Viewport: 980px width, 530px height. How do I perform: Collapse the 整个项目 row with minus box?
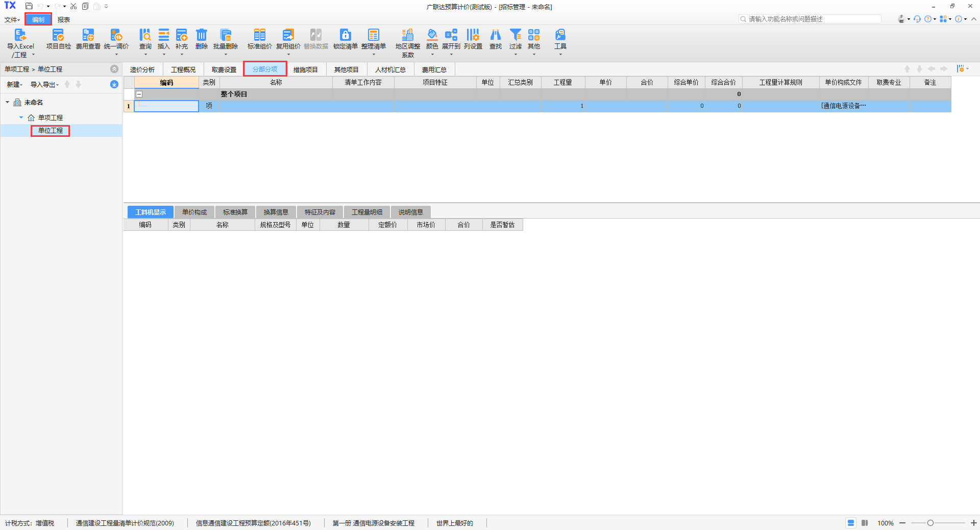(139, 94)
